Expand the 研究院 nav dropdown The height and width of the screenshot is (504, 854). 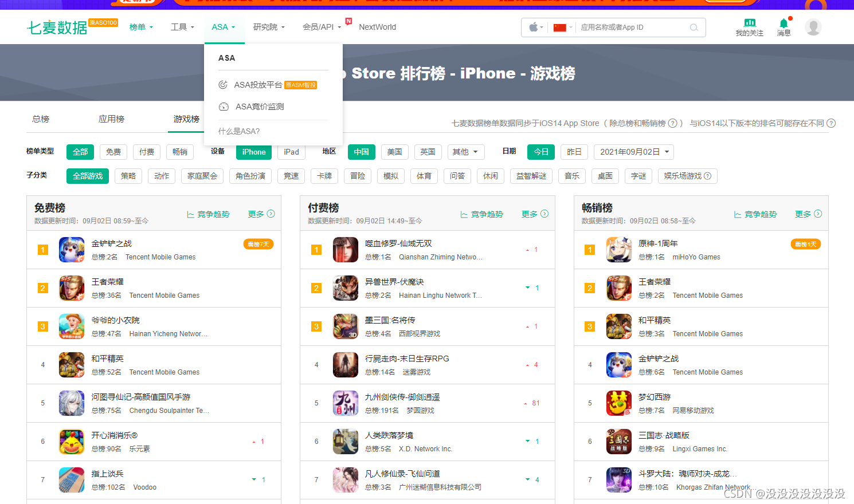(x=269, y=27)
